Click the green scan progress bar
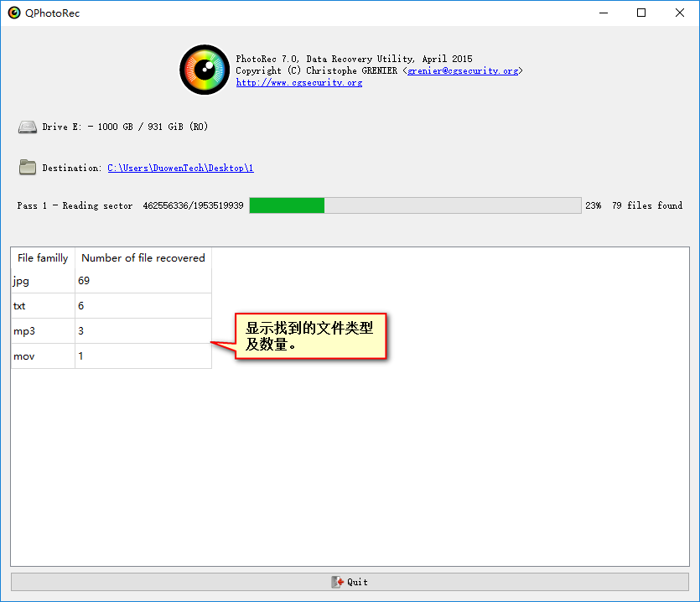This screenshot has height=602, width=700. coord(415,205)
